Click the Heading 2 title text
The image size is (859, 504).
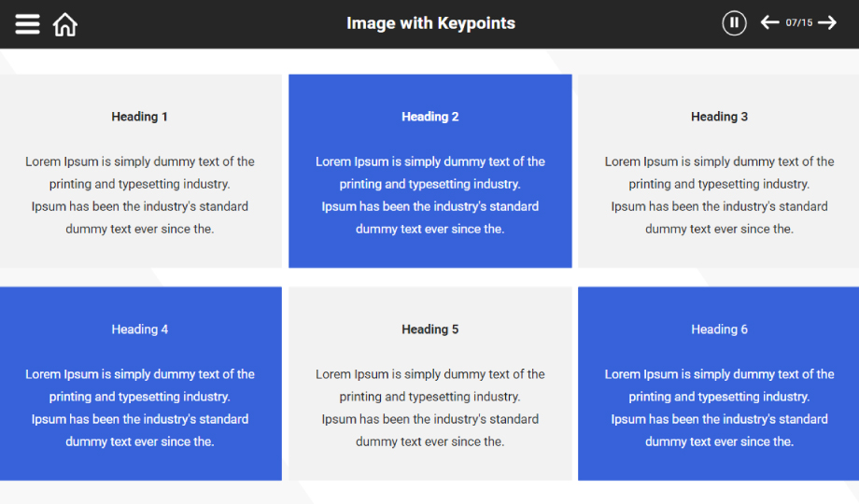tap(430, 117)
